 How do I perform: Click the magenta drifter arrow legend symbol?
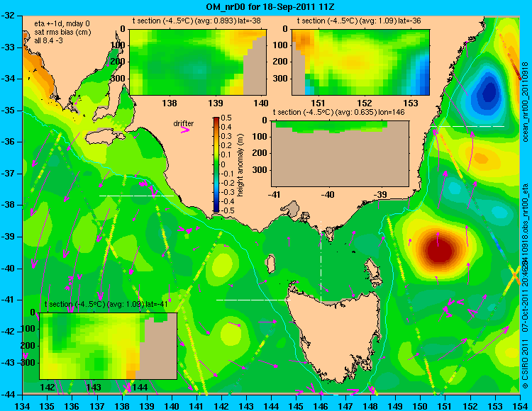click(185, 130)
